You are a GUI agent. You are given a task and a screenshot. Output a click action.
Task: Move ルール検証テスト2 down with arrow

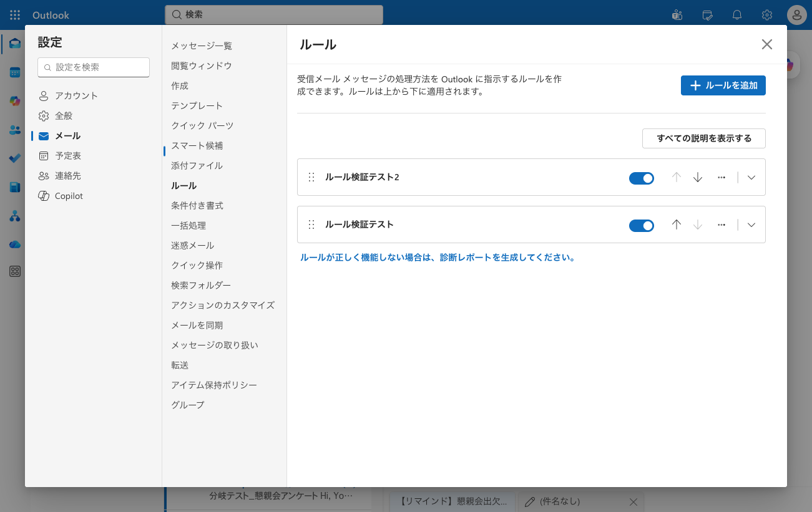point(698,178)
